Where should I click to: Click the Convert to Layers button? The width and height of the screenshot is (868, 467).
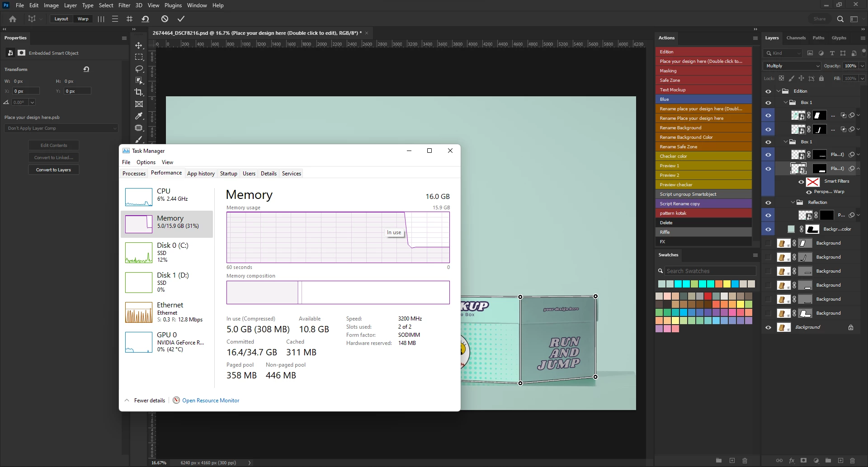click(x=54, y=170)
